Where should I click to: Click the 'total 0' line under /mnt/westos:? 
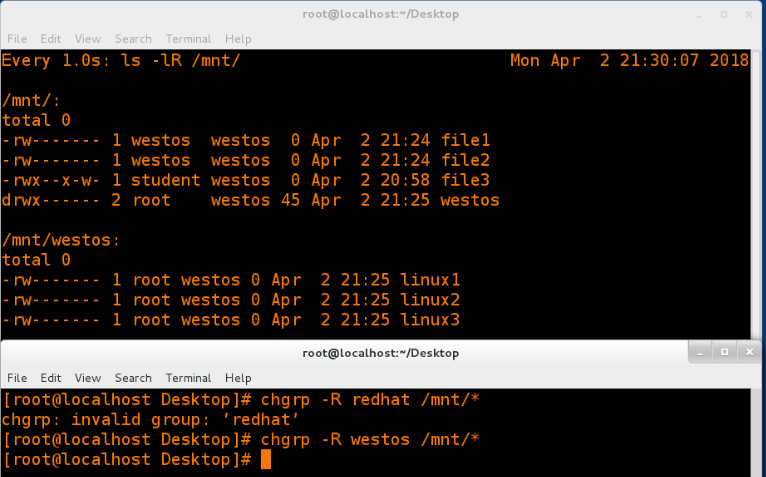tap(36, 260)
